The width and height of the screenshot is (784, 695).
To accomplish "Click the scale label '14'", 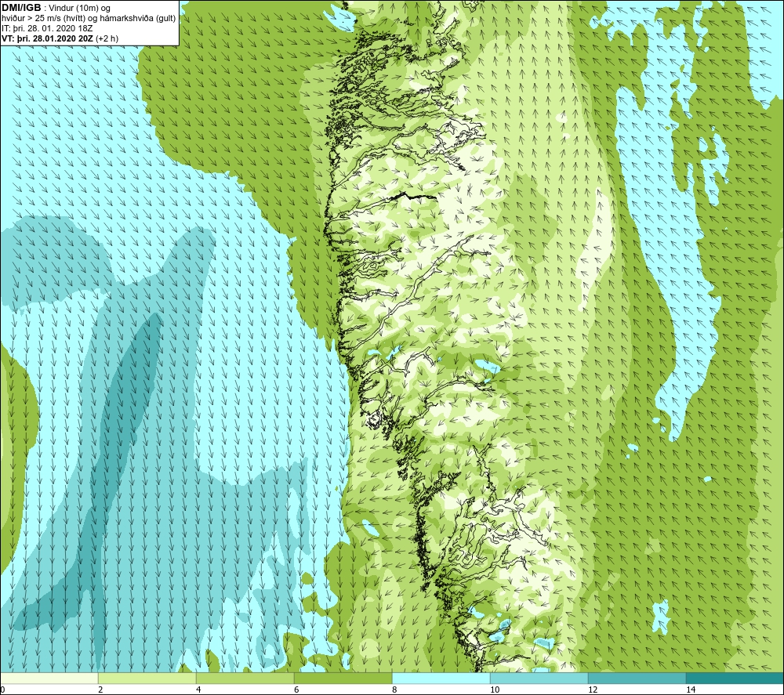I will tap(691, 690).
